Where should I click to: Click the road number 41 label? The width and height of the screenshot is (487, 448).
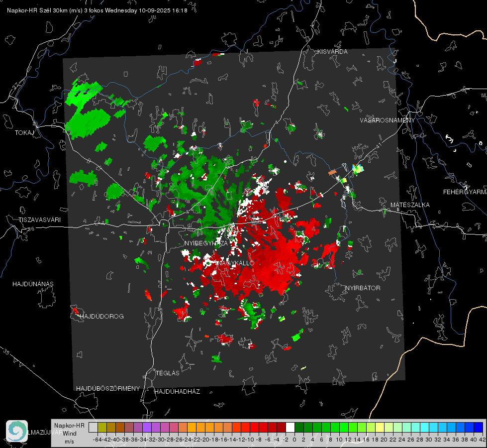coord(378,145)
